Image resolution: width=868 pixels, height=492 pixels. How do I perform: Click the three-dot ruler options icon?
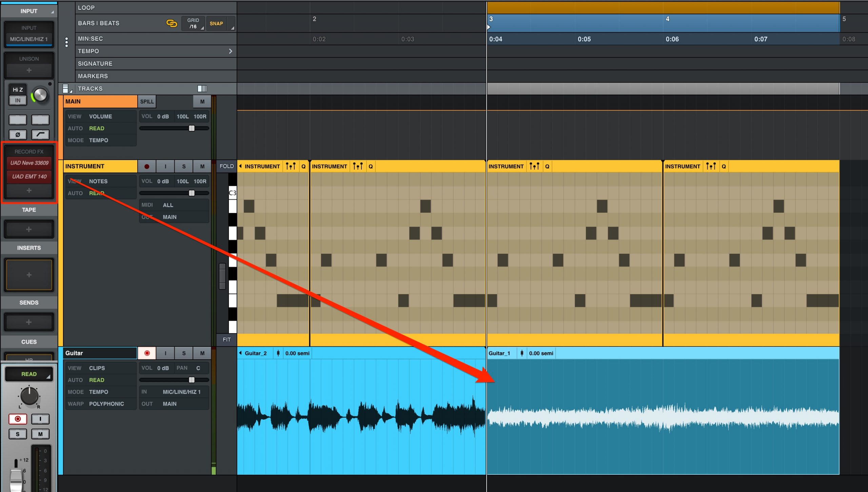66,42
